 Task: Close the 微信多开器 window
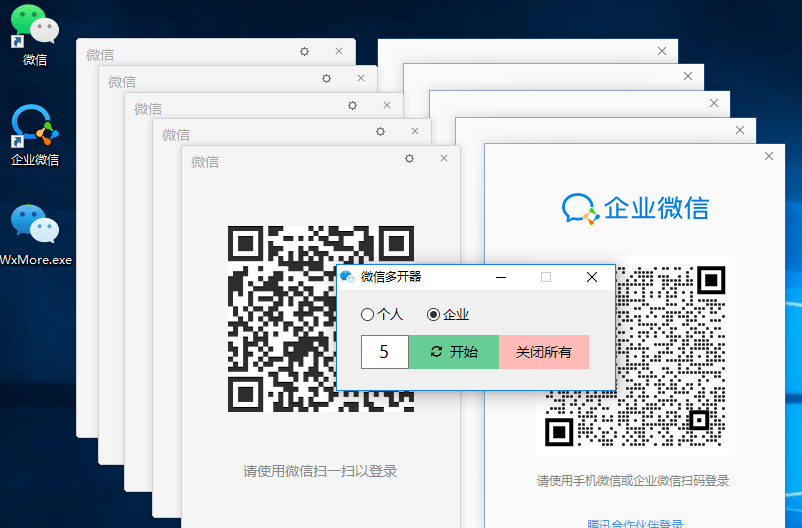click(592, 277)
